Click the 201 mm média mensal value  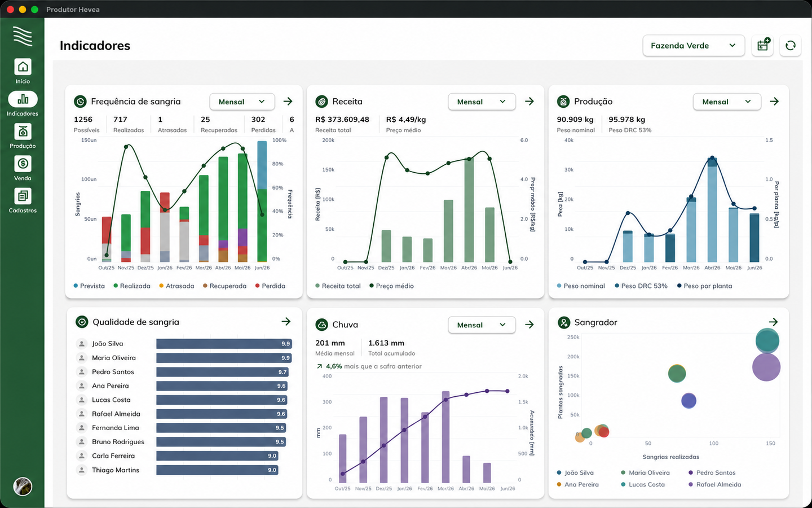330,343
